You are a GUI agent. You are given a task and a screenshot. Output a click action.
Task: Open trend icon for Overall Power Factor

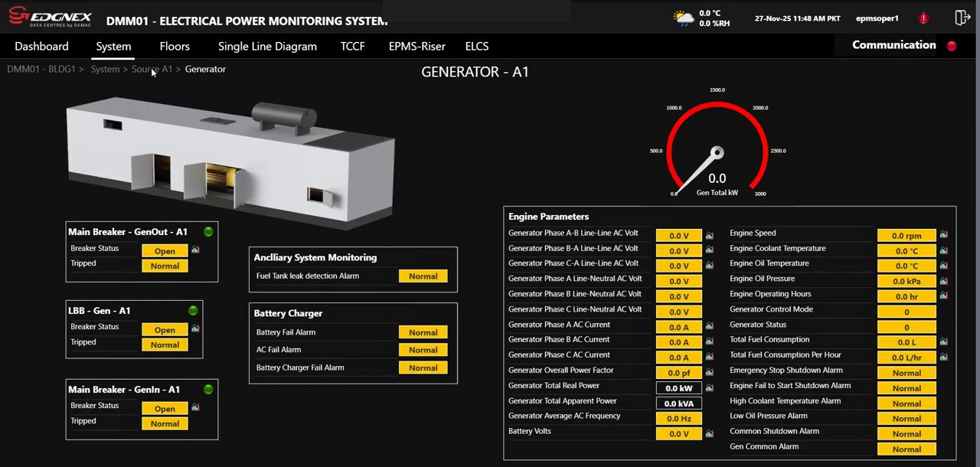click(x=710, y=373)
